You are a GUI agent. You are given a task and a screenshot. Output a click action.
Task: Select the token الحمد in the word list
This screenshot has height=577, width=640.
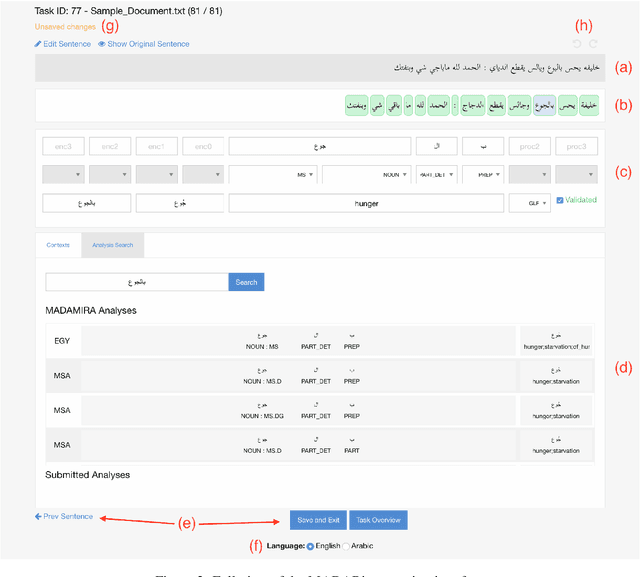pyautogui.click(x=438, y=106)
